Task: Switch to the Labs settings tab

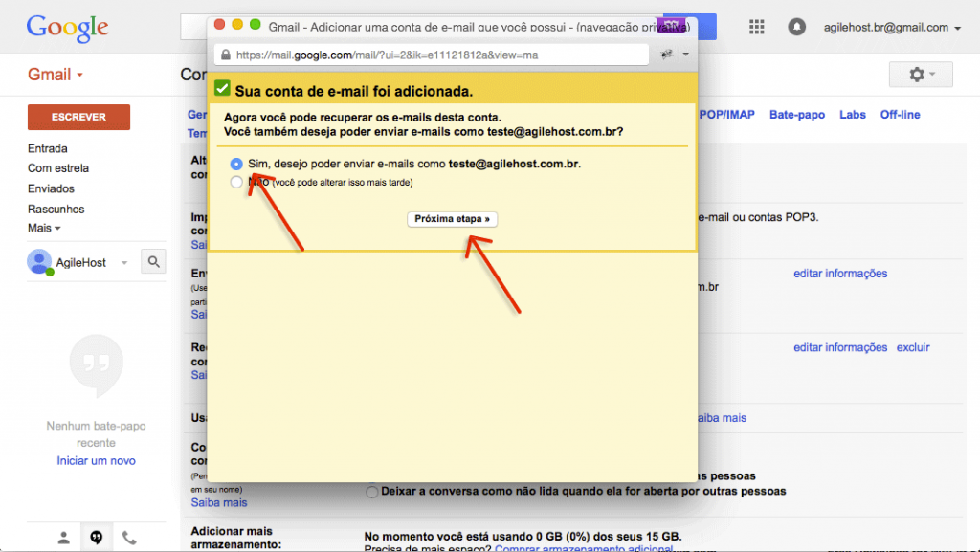Action: click(x=853, y=115)
